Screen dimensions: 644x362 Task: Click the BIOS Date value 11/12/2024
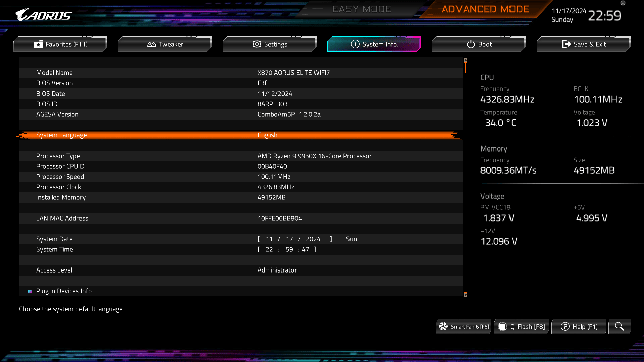pos(275,94)
